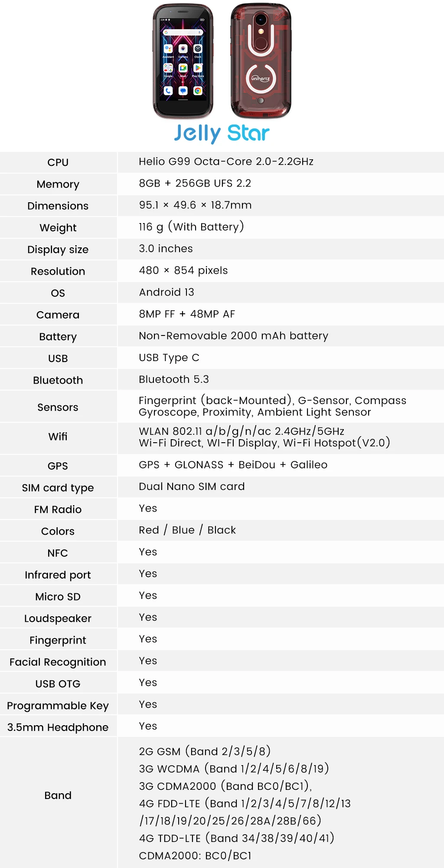The height and width of the screenshot is (868, 444).
Task: Select the Battery row label
Action: point(58,337)
